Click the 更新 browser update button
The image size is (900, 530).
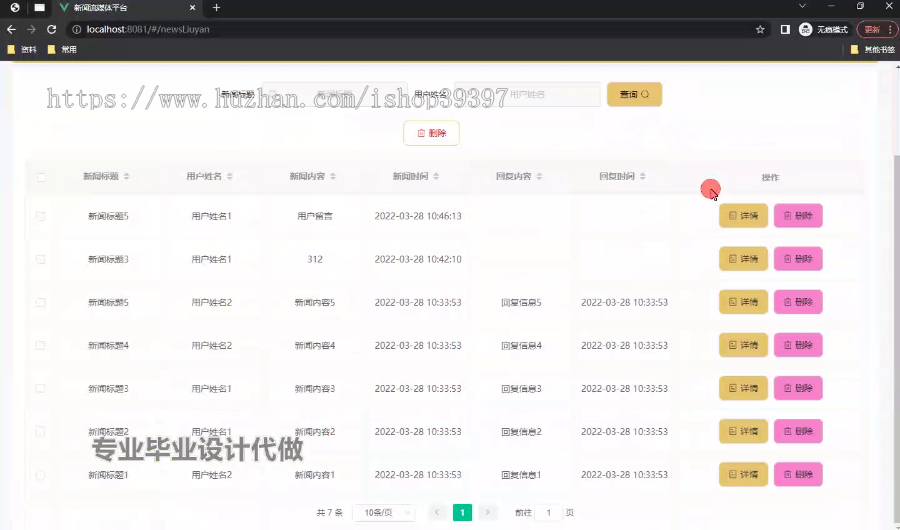coord(872,29)
